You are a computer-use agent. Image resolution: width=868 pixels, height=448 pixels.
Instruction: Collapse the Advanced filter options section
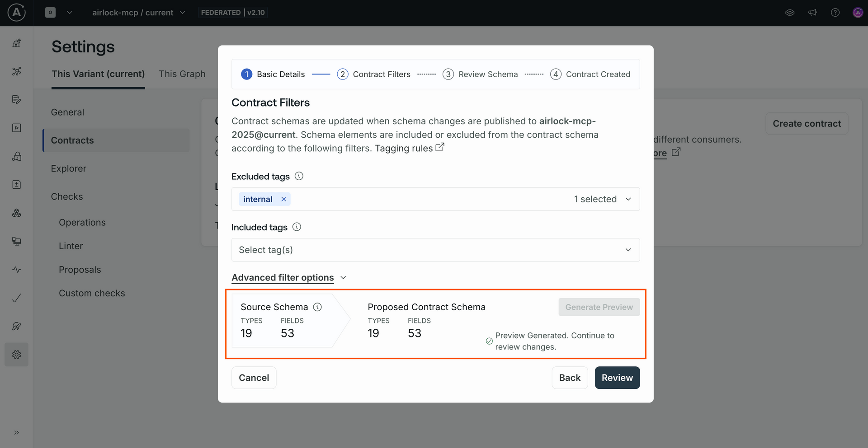pyautogui.click(x=343, y=277)
